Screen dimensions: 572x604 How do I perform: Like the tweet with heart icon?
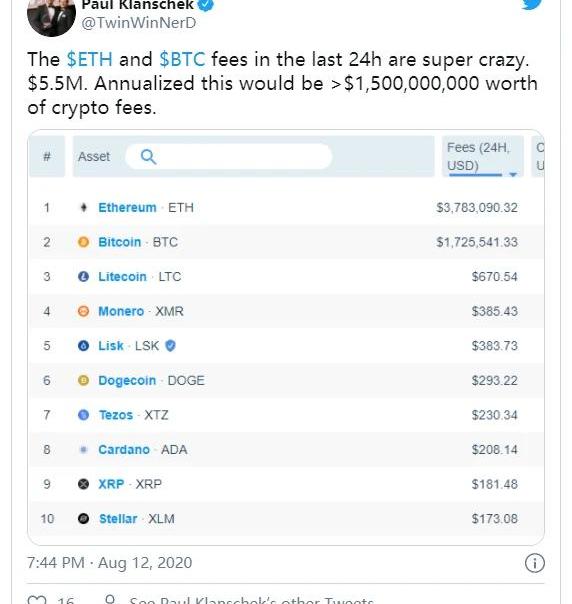pos(37,600)
